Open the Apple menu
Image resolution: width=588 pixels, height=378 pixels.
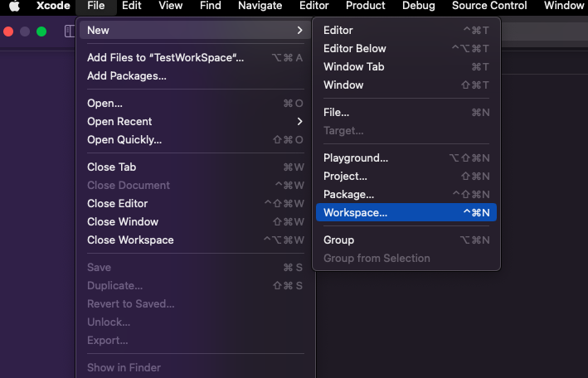point(14,6)
